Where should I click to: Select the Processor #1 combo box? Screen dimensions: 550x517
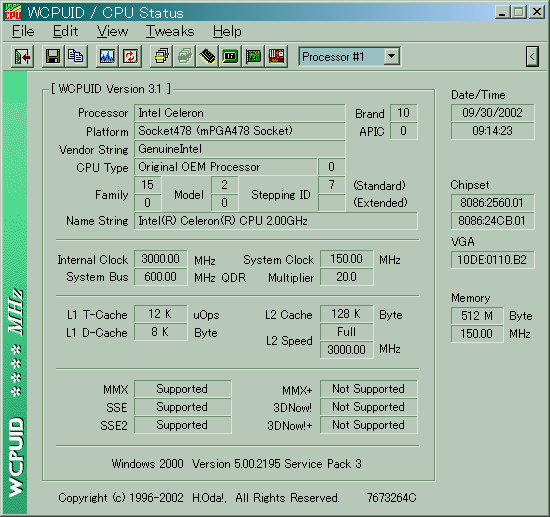[349, 56]
